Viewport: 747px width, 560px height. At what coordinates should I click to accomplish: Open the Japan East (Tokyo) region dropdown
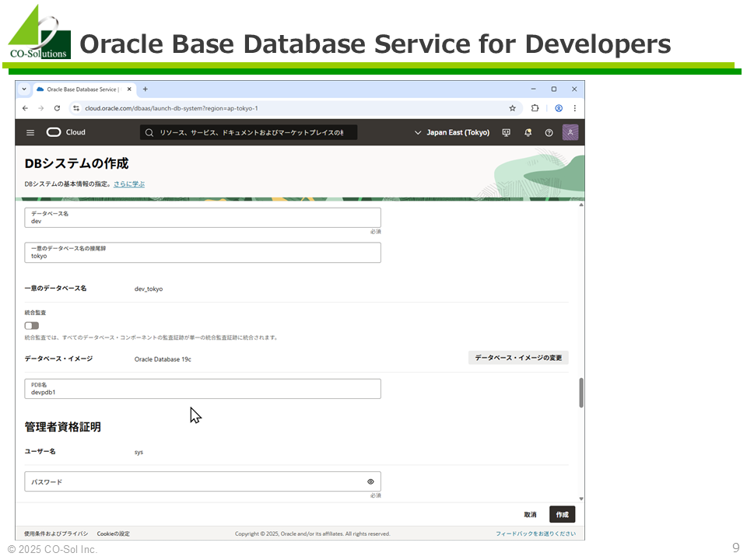tap(452, 132)
